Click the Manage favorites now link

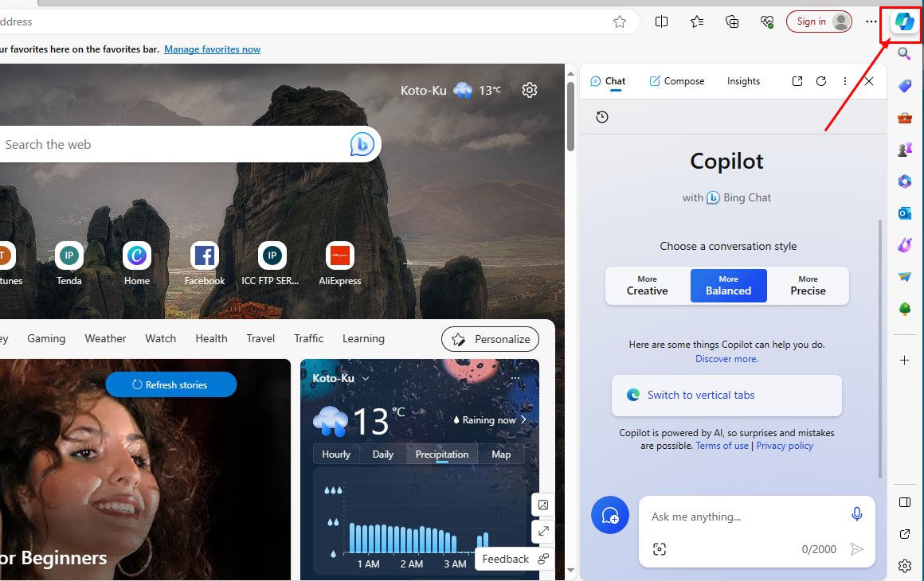coord(212,49)
